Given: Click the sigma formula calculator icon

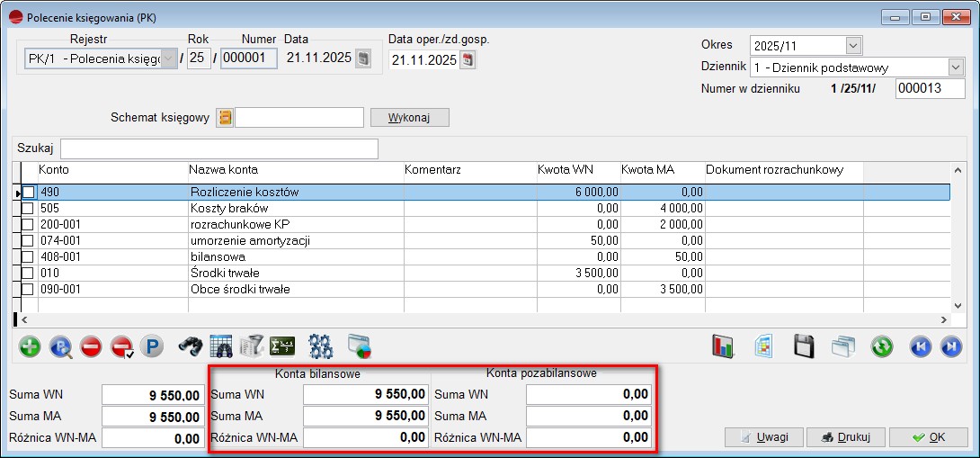Looking at the screenshot, I should (x=282, y=346).
